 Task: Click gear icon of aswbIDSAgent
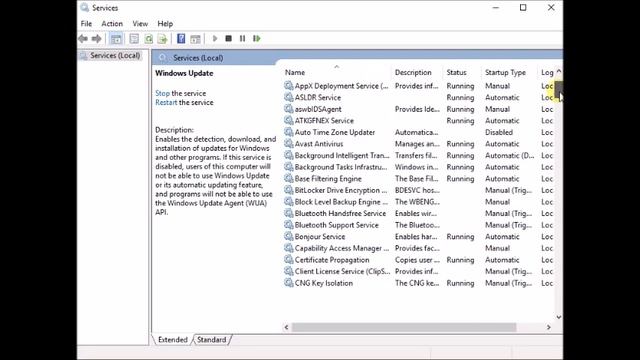(289, 109)
